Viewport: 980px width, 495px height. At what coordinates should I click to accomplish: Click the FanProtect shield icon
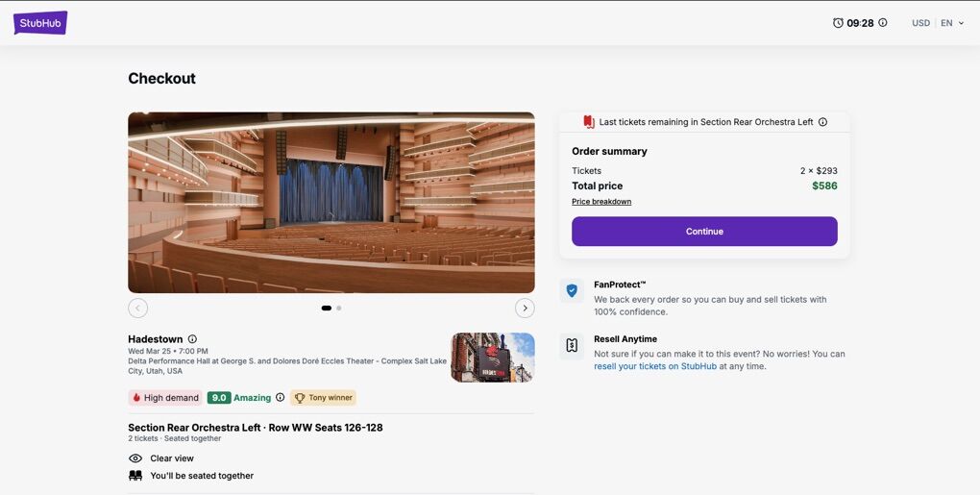(x=572, y=290)
